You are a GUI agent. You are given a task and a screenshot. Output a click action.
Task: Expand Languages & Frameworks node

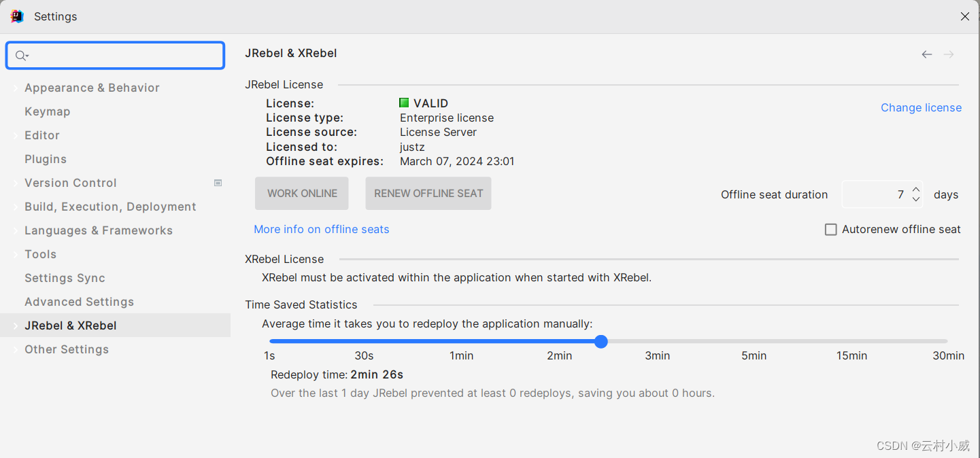coord(15,230)
